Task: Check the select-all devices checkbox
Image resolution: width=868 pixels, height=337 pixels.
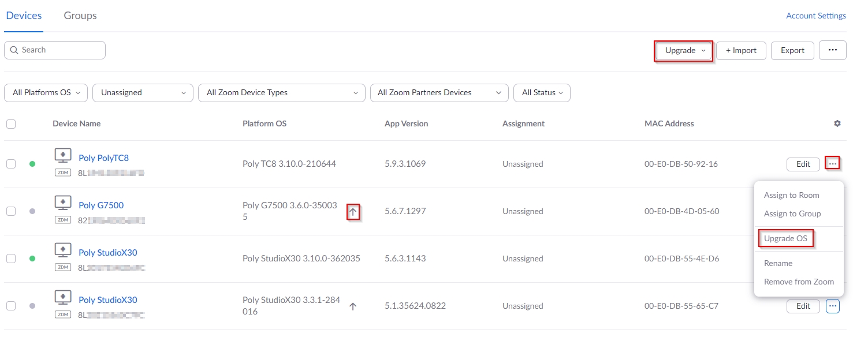Action: [x=11, y=123]
